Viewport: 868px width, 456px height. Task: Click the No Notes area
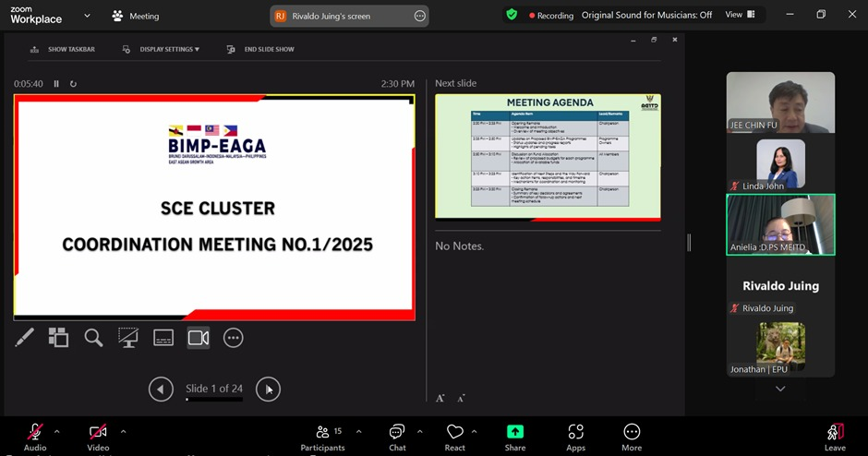[x=460, y=246]
